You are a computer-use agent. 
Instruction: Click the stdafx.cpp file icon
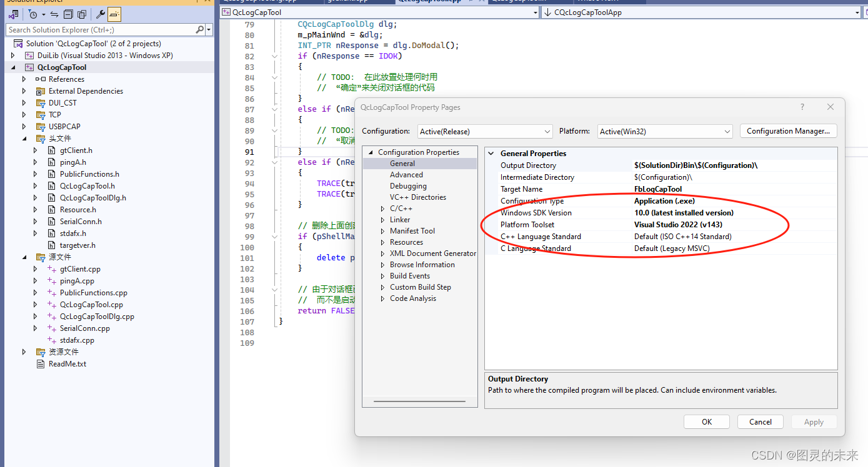tap(52, 340)
